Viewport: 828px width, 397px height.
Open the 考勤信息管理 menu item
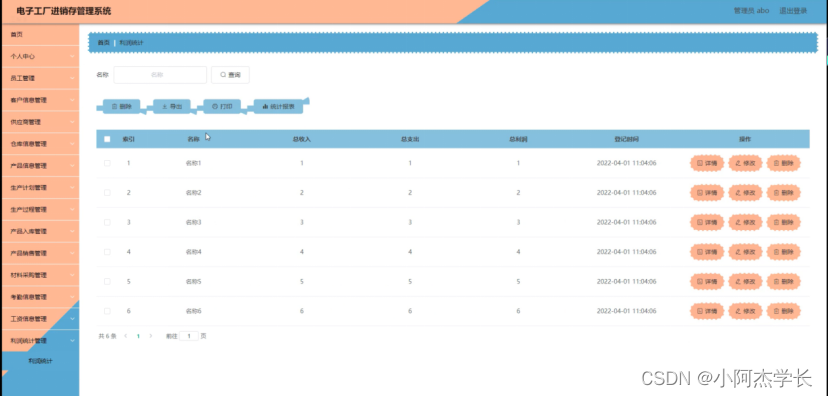click(40, 297)
